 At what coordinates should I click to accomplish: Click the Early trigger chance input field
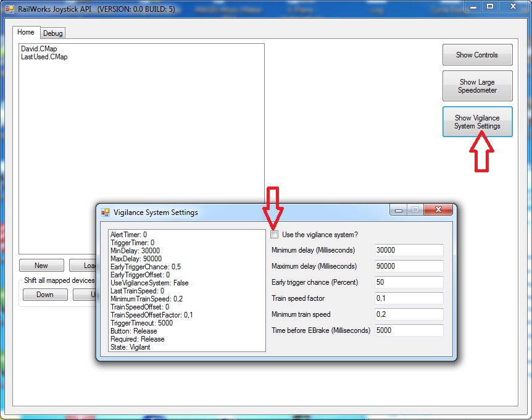coord(409,282)
